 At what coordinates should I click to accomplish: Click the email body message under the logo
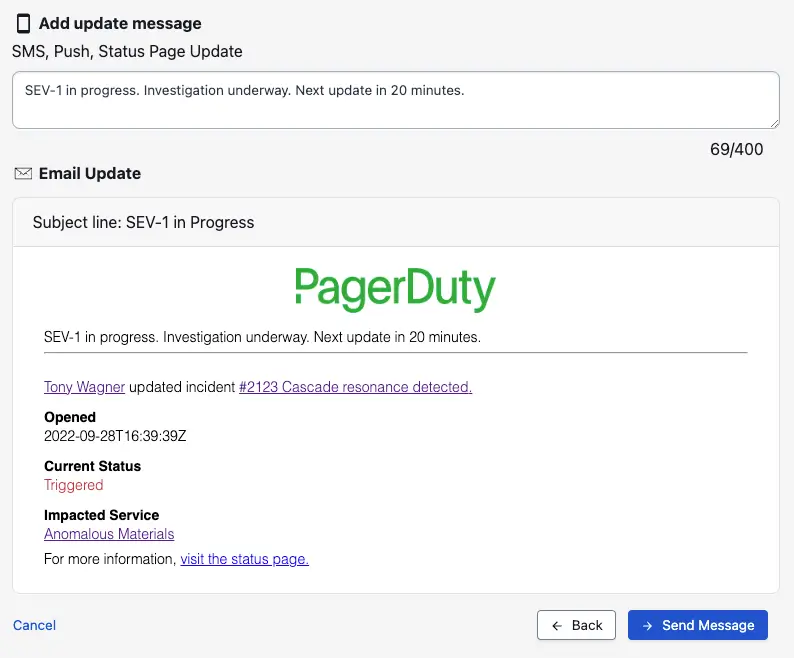[262, 337]
